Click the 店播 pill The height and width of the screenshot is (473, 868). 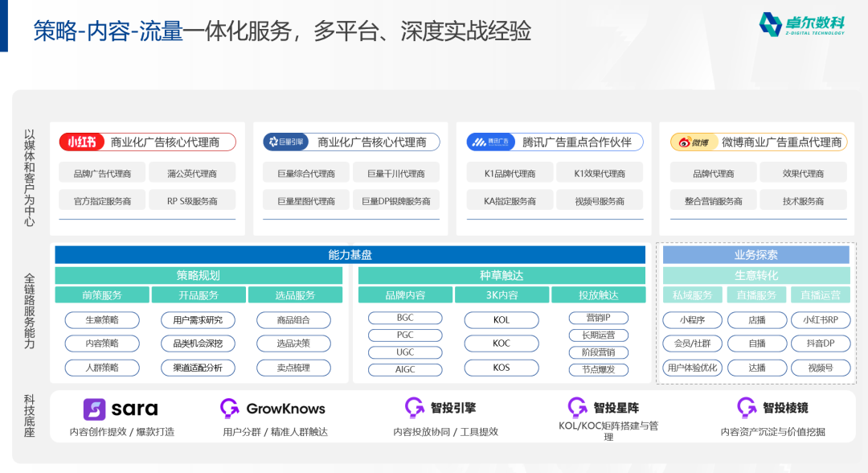757,320
